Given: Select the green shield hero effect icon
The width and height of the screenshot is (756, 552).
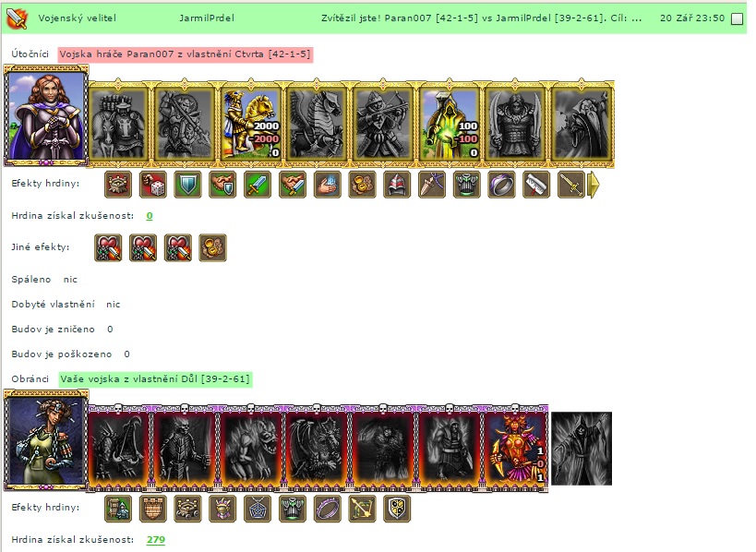Looking at the screenshot, I should [x=187, y=185].
